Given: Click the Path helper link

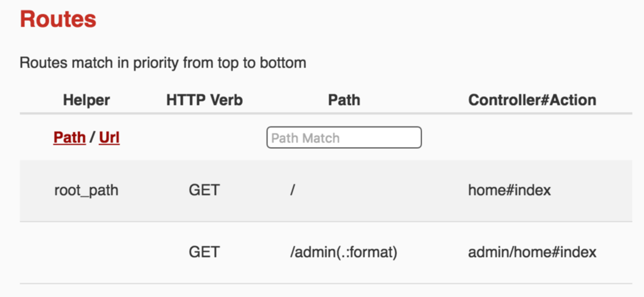Looking at the screenshot, I should (69, 137).
